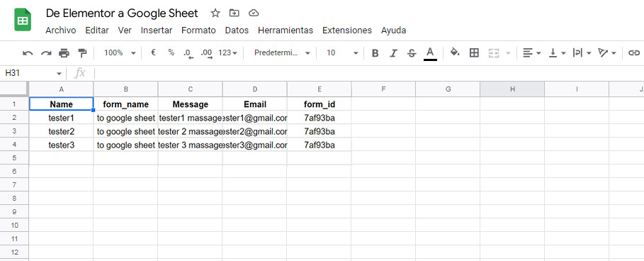Open the Editar menu
The image size is (644, 261).
[97, 30]
